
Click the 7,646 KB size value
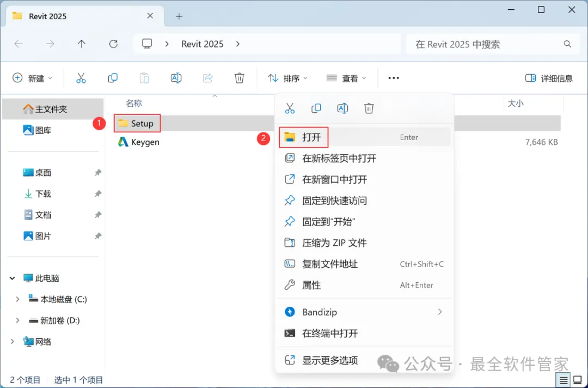click(542, 142)
